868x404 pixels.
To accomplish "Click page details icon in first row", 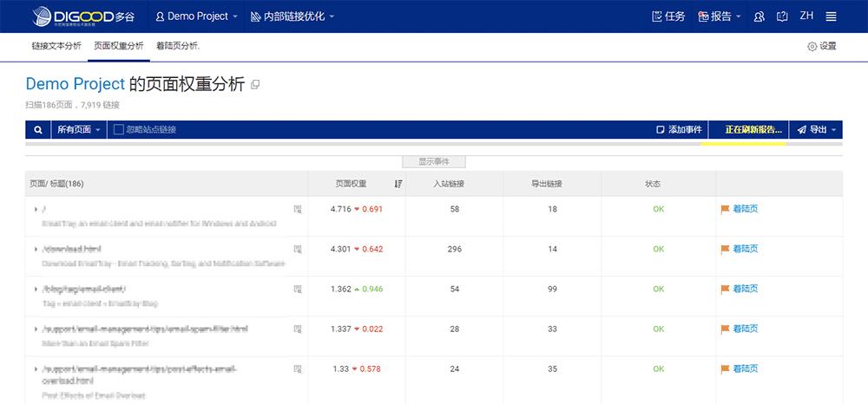I will (x=298, y=209).
